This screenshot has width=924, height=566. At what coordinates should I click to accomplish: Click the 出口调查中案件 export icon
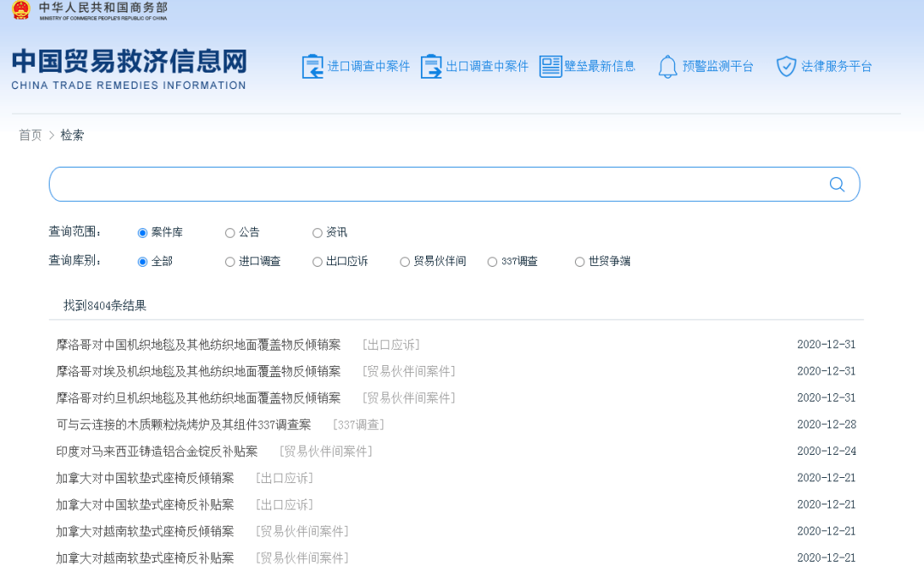pos(430,65)
